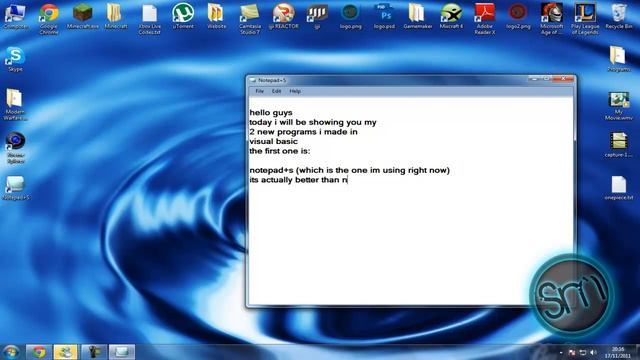Viewport: 640px width, 360px height.
Task: Select the capture-1 video file
Action: (619, 144)
